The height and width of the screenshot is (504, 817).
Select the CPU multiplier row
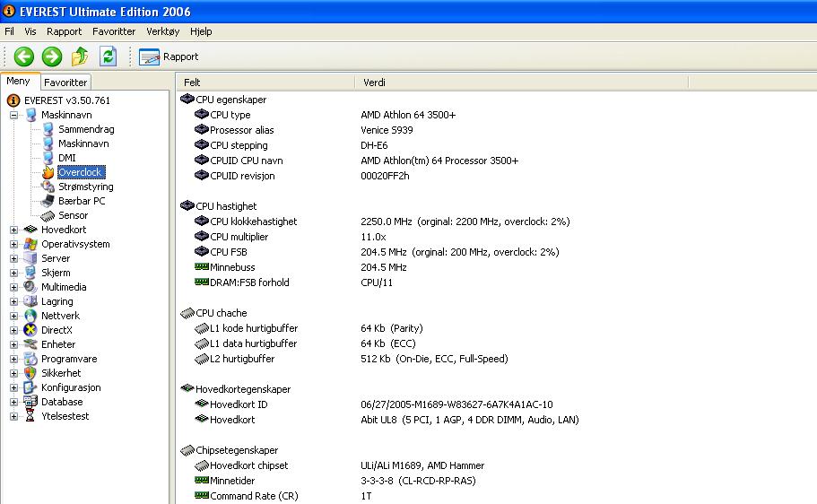[239, 237]
